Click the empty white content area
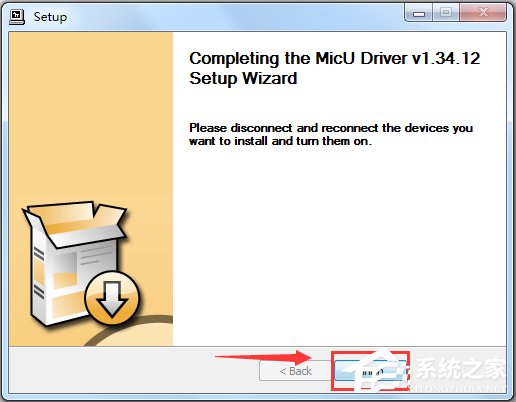Image resolution: width=516 pixels, height=402 pixels. pyautogui.click(x=339, y=247)
